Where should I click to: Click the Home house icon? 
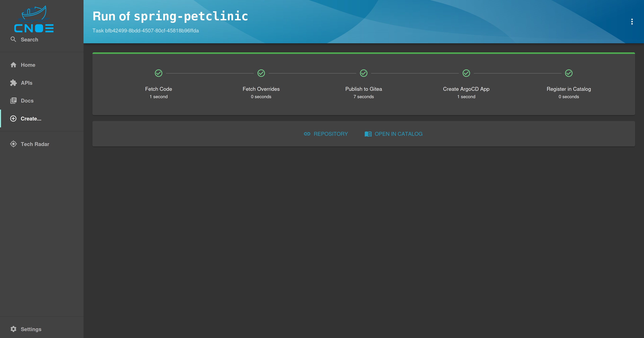(x=13, y=65)
